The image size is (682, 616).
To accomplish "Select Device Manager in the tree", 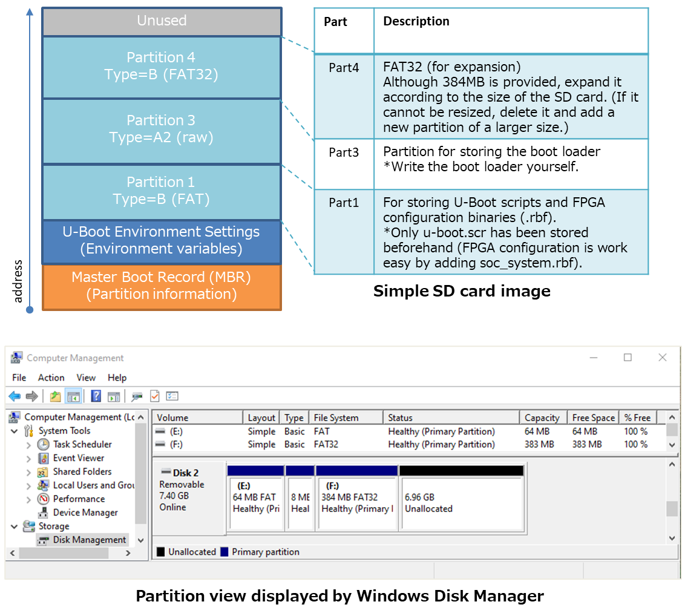I will [x=85, y=513].
